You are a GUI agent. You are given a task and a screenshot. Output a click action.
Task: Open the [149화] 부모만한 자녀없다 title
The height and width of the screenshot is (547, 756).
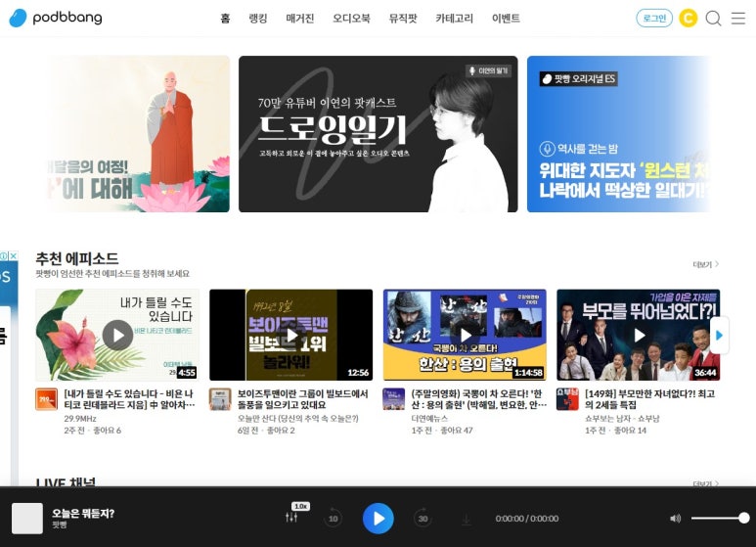pyautogui.click(x=650, y=399)
